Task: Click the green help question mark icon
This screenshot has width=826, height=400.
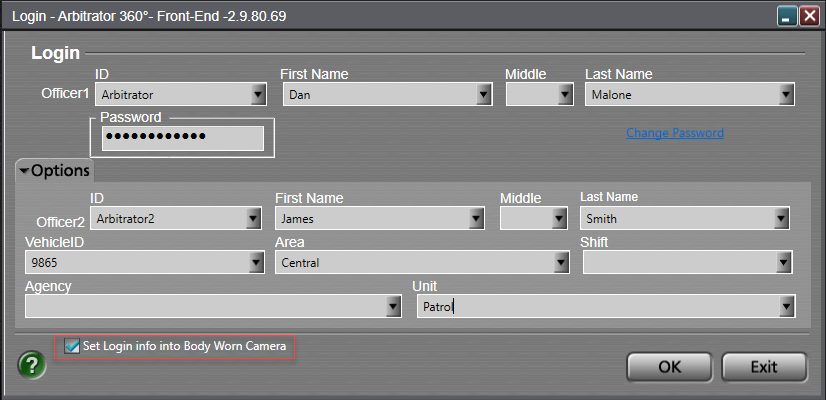Action: (x=32, y=365)
